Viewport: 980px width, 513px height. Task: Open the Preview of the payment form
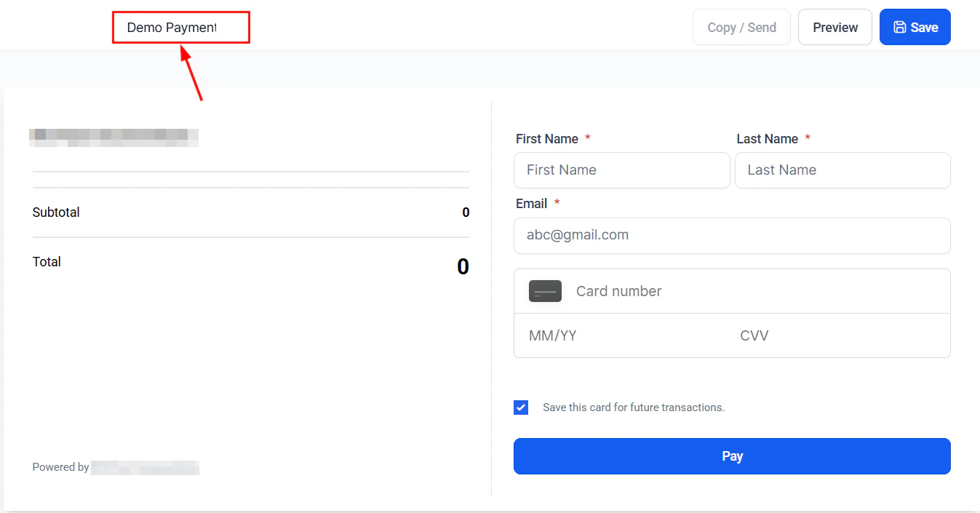(834, 27)
